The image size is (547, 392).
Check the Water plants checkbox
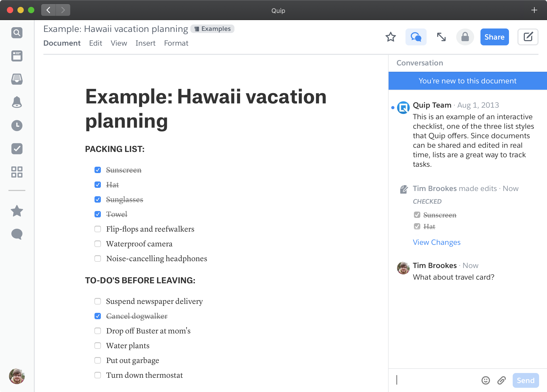[98, 346]
